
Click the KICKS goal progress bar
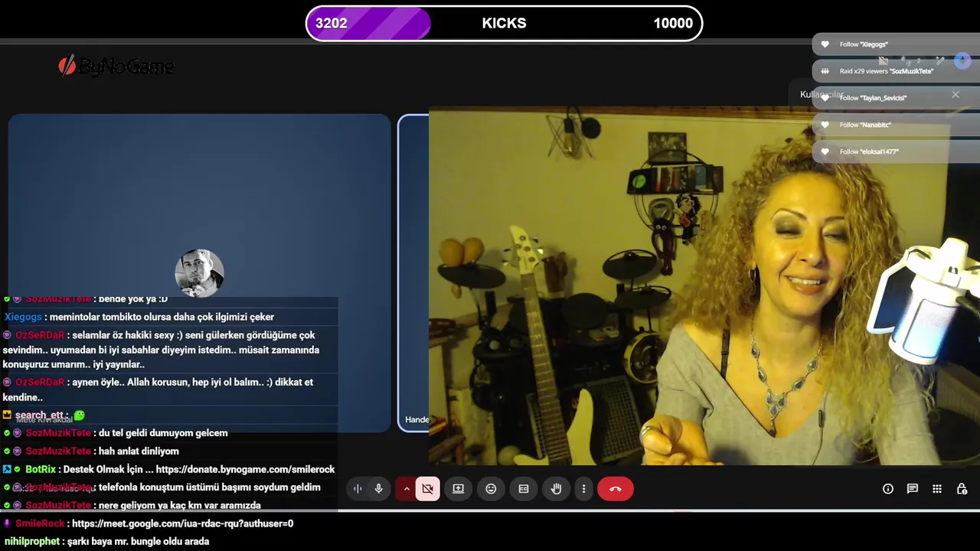(504, 23)
